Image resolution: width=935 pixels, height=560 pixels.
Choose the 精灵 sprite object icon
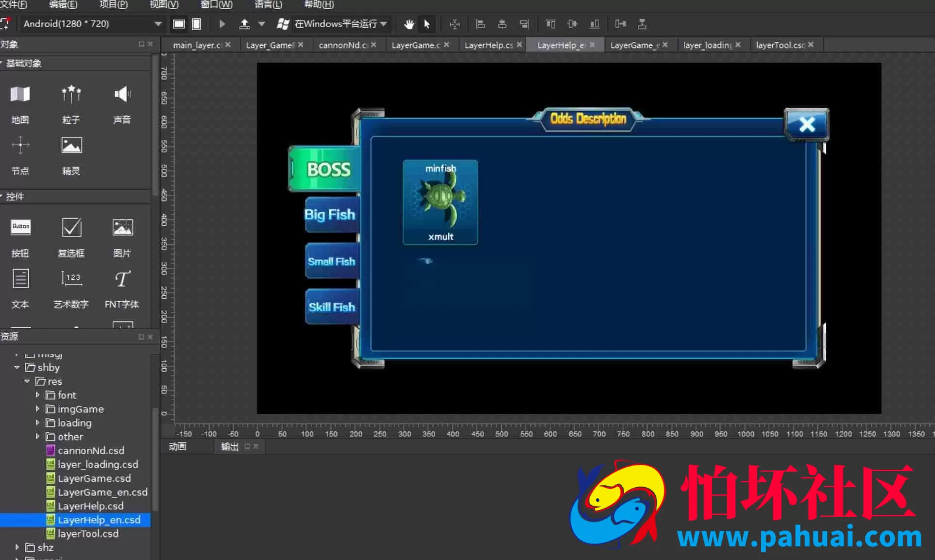point(71,145)
